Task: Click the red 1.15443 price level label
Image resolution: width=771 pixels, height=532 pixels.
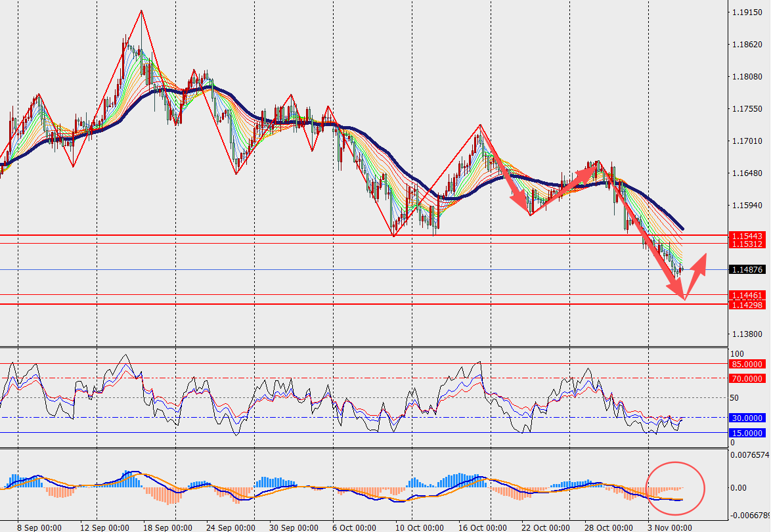Action: [749, 235]
